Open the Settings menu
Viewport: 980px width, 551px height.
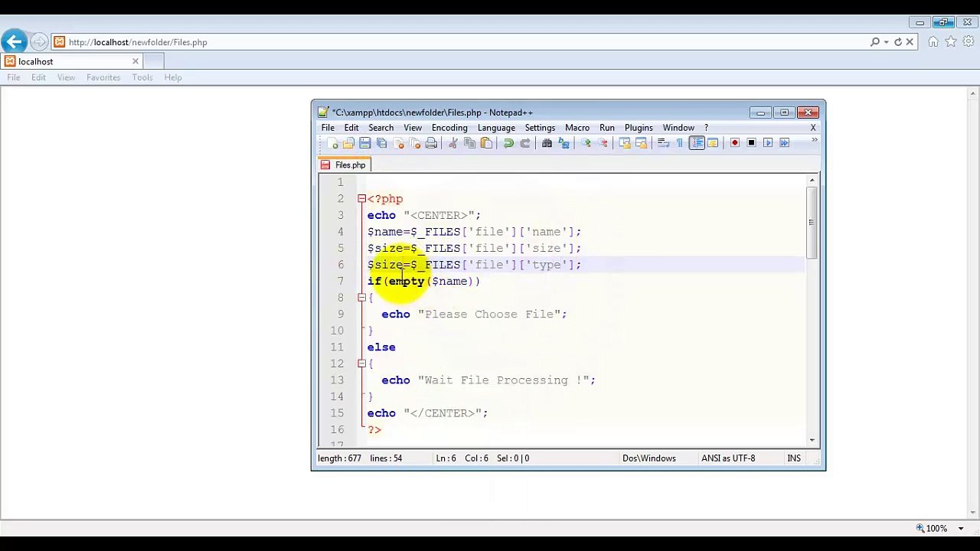tap(540, 128)
